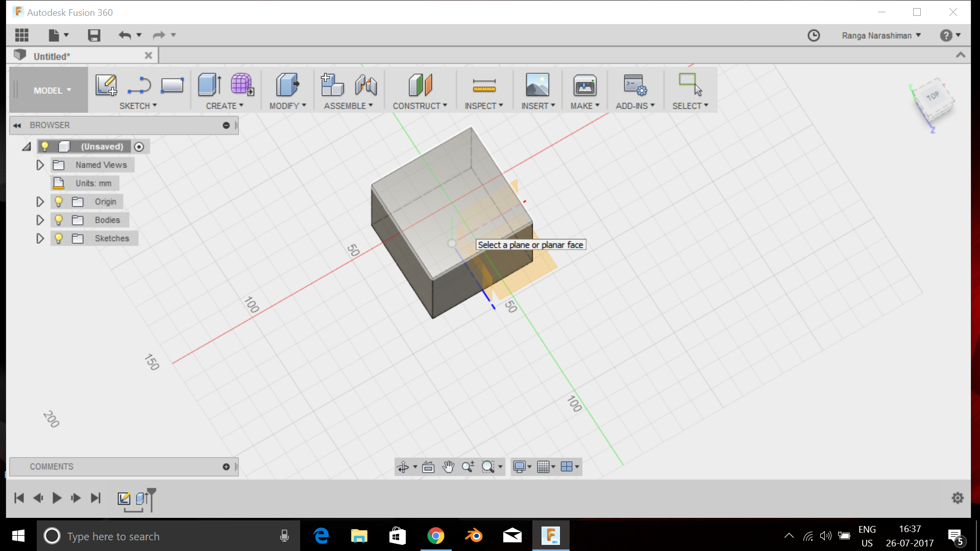Select the extrude feature in the timeline

click(x=142, y=498)
